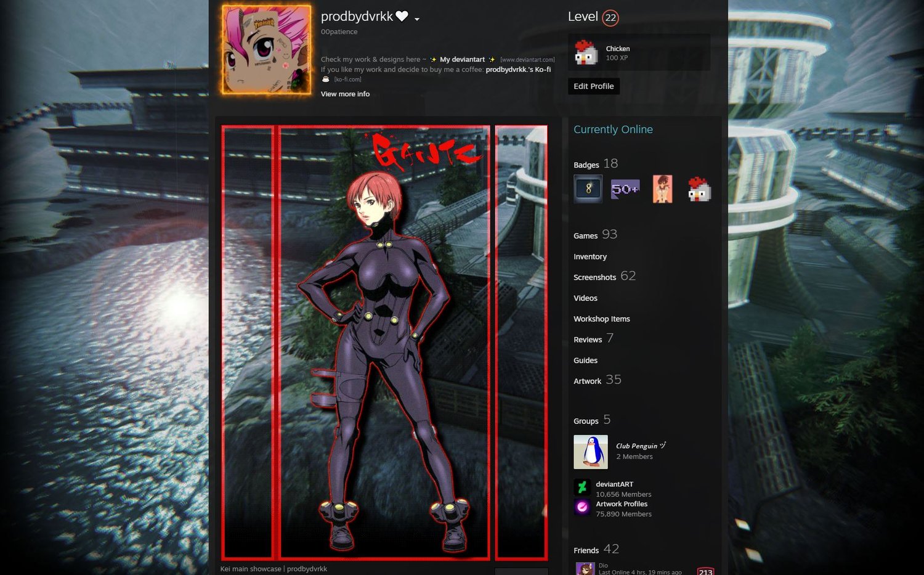The image size is (924, 575).
Task: Click the heart icon after prodbydvrkk
Action: tap(402, 17)
